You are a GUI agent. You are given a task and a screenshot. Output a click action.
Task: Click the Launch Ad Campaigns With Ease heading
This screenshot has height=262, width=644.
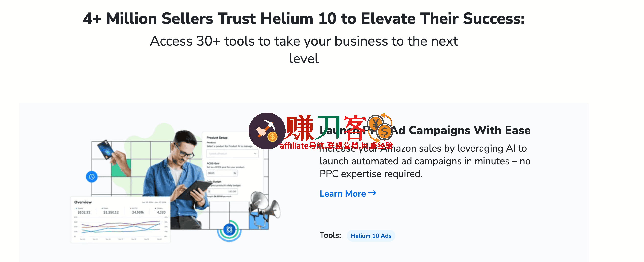pyautogui.click(x=425, y=130)
